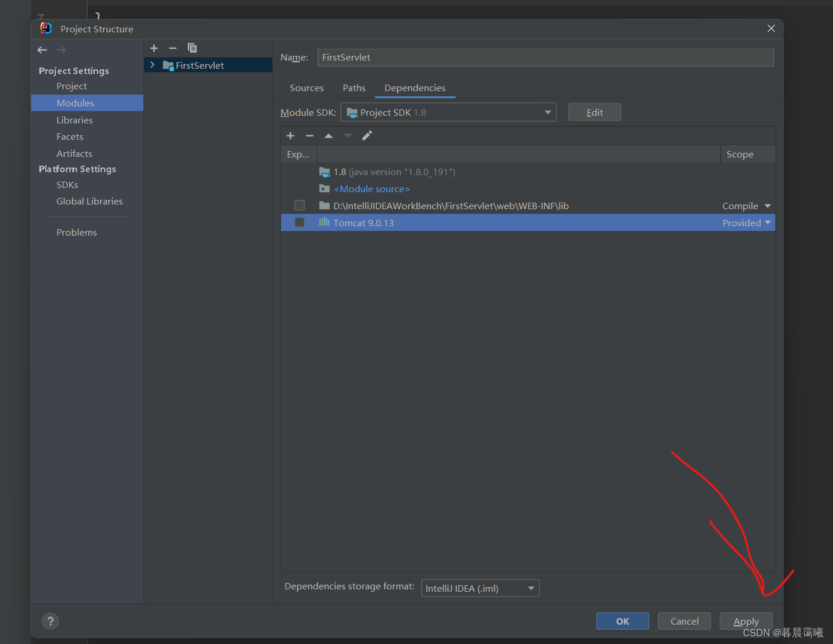This screenshot has width=833, height=644.
Task: Move dependency down arrow
Action: coord(348,136)
